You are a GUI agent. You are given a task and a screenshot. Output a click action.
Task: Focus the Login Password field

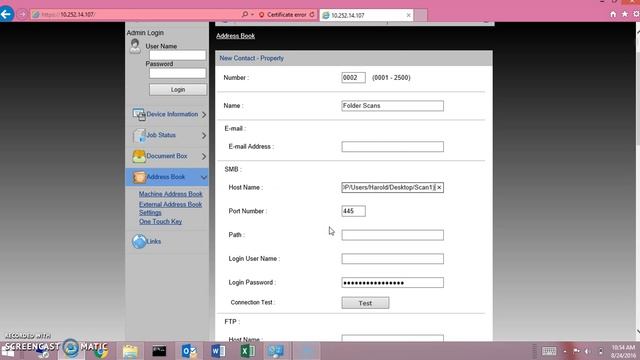(393, 282)
